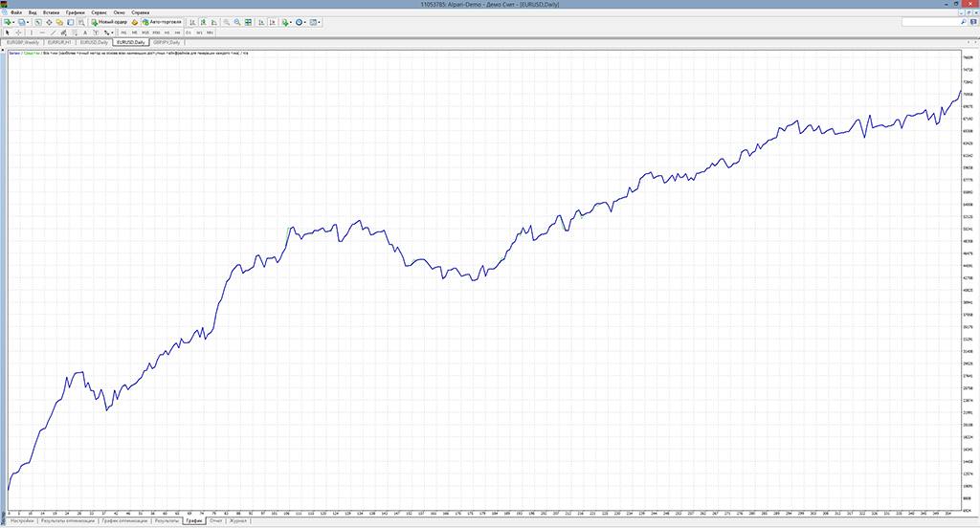Switch to the GBPJPY,Daily chart tab
The image size is (980, 528).
point(167,42)
